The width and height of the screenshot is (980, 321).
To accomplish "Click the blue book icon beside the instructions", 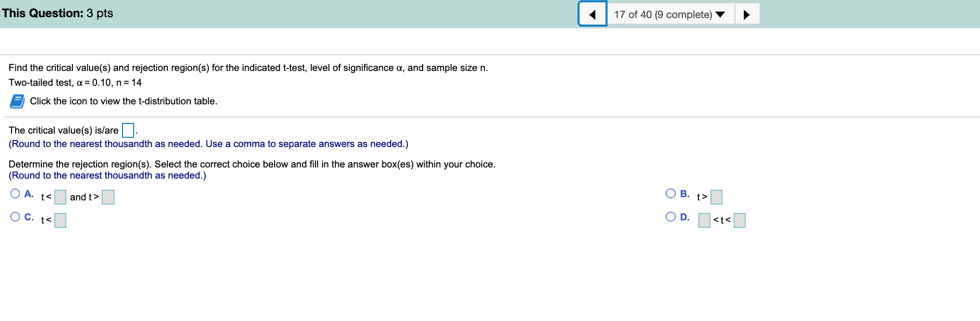I will 18,101.
